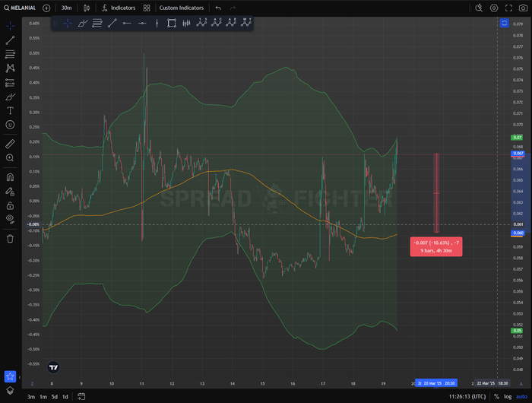
Task: Toggle the magnet mode
Action: coord(10,177)
